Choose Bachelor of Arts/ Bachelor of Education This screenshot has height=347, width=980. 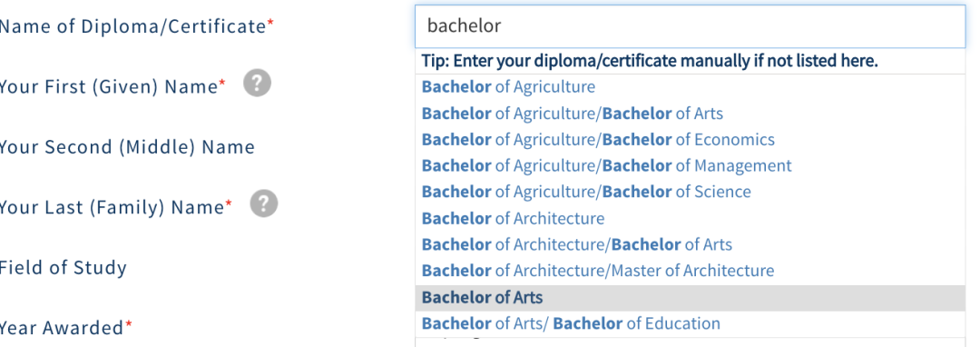click(690, 324)
